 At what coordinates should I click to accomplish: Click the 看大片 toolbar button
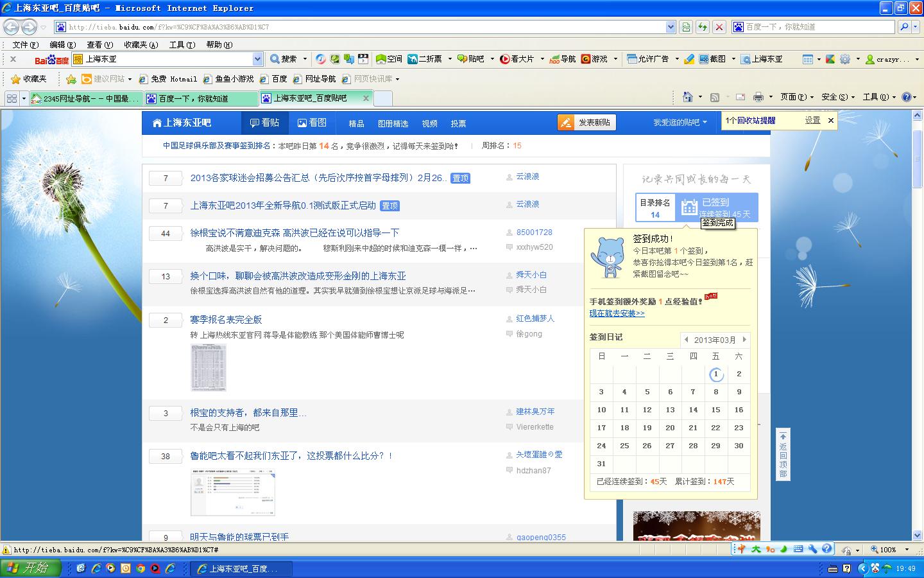click(x=517, y=58)
